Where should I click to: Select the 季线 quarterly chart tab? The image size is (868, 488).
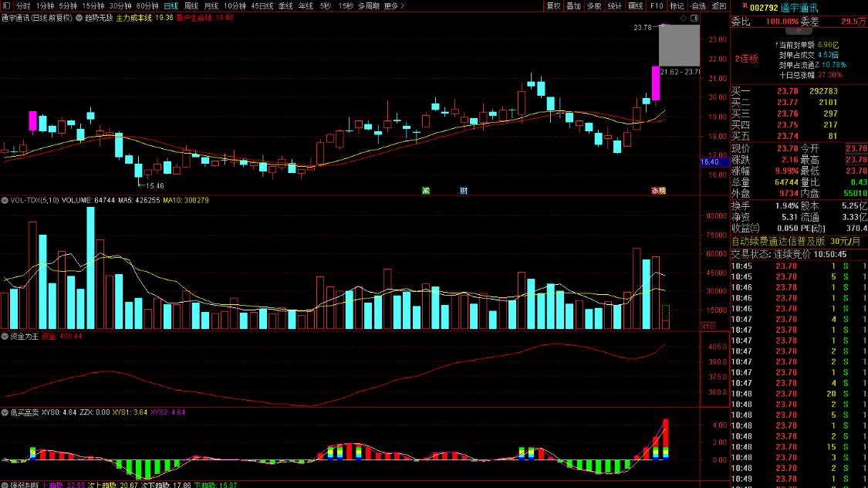click(285, 6)
